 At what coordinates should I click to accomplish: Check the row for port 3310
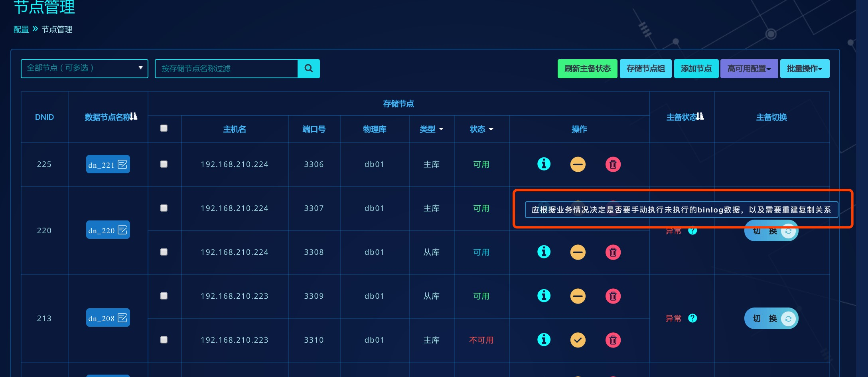click(x=164, y=340)
